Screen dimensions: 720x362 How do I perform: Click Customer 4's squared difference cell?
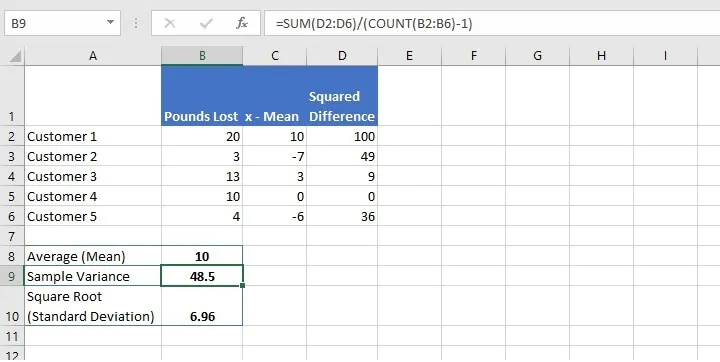coord(342,196)
